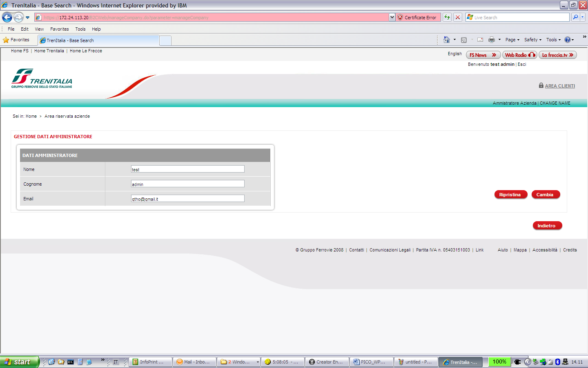588x368 pixels.
Task: Click the Certificate Error shield icon
Action: pos(401,17)
